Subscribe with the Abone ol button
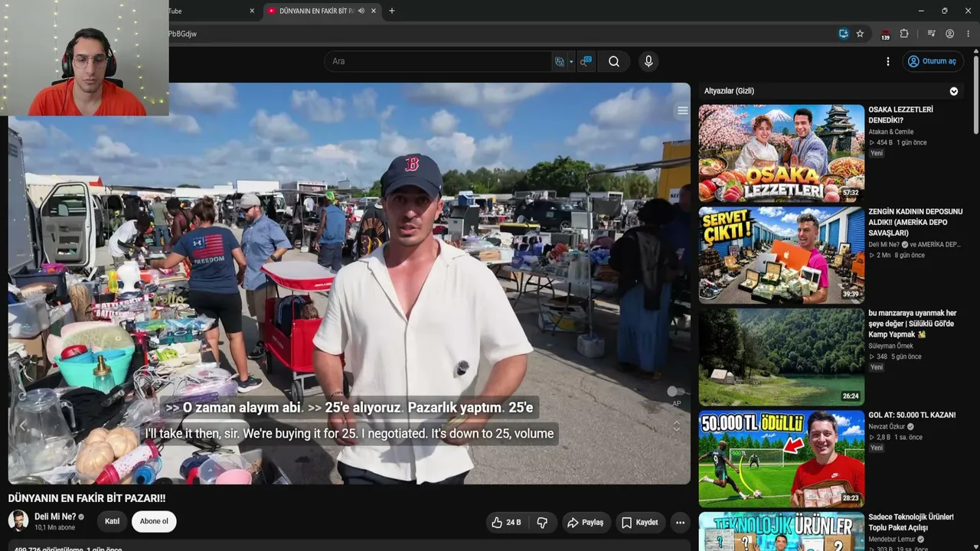 [154, 521]
